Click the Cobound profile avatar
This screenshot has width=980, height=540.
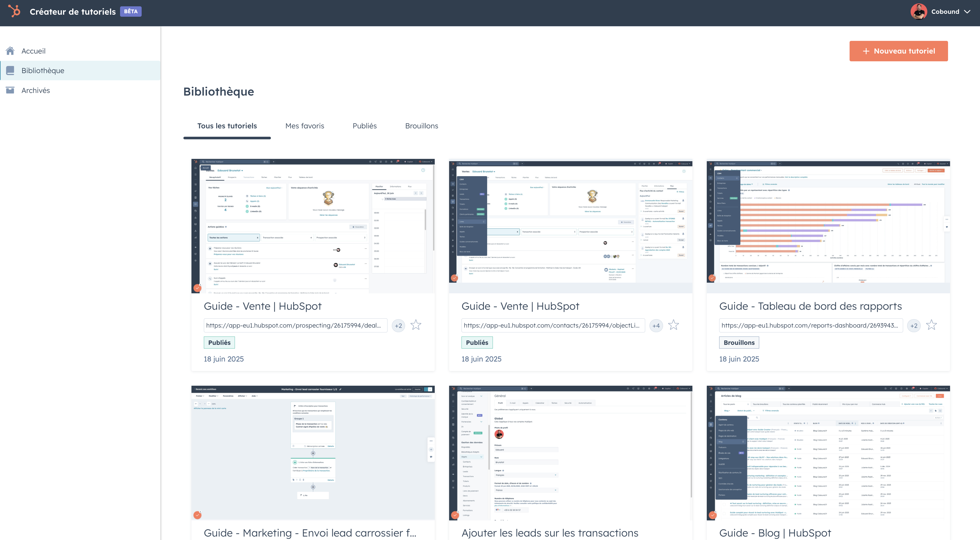(x=918, y=12)
